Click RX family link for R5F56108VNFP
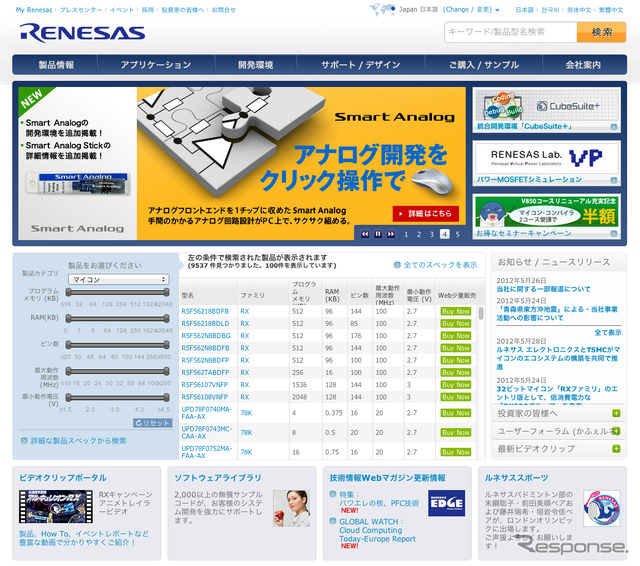The image size is (640, 566). (x=245, y=397)
